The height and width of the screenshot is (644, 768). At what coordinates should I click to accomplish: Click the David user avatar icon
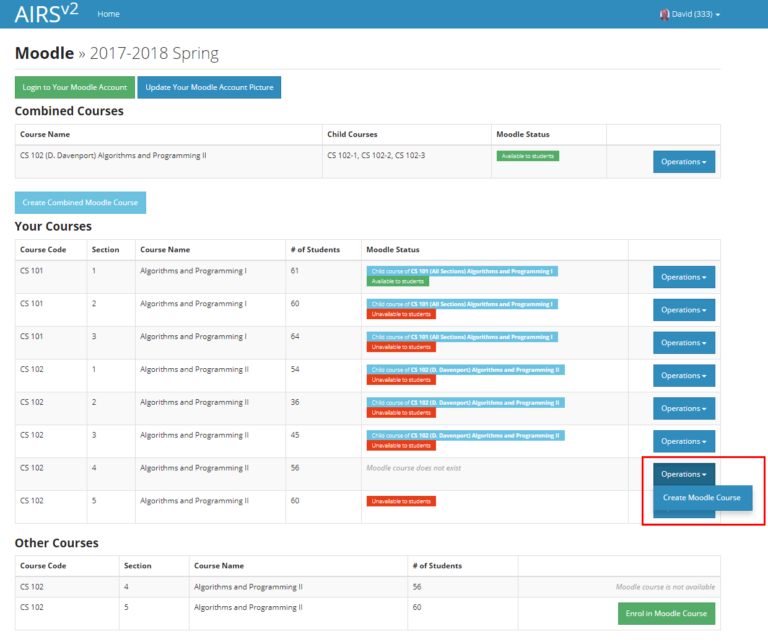point(664,14)
